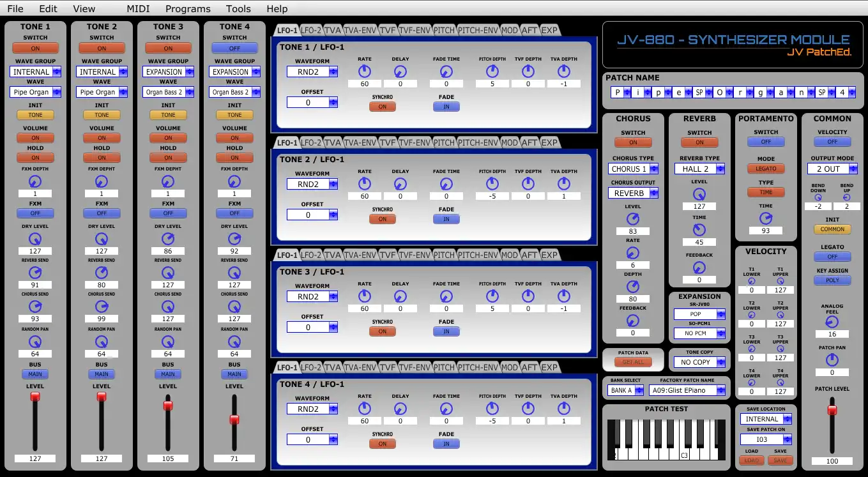Switch to the PITCH-ENV tab above Tone 2 panel
Viewport: 868px width, 477px height.
tap(477, 142)
